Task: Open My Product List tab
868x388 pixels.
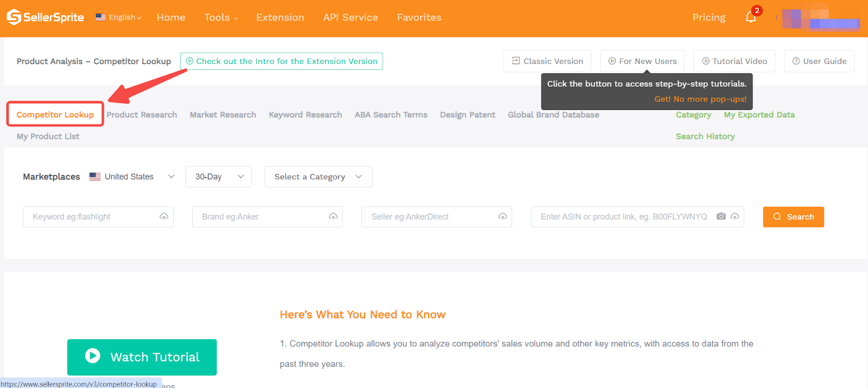Action: click(48, 137)
